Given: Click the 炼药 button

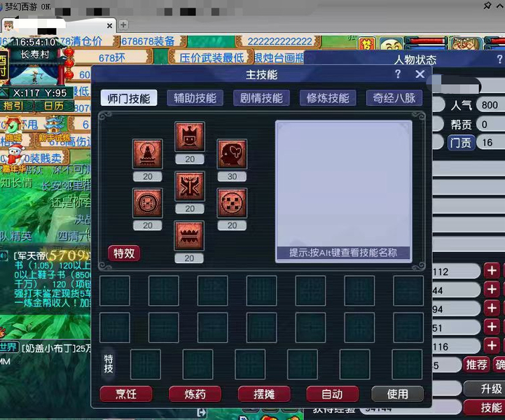Looking at the screenshot, I should pos(195,394).
